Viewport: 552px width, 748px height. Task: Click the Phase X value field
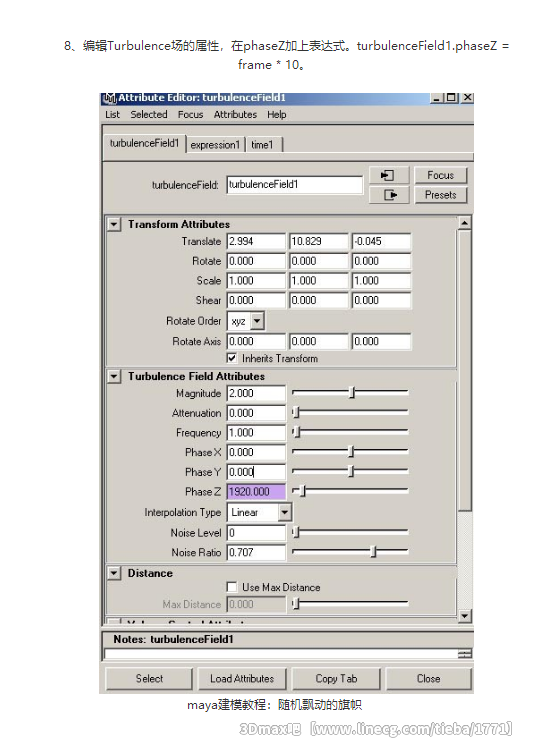click(x=256, y=452)
